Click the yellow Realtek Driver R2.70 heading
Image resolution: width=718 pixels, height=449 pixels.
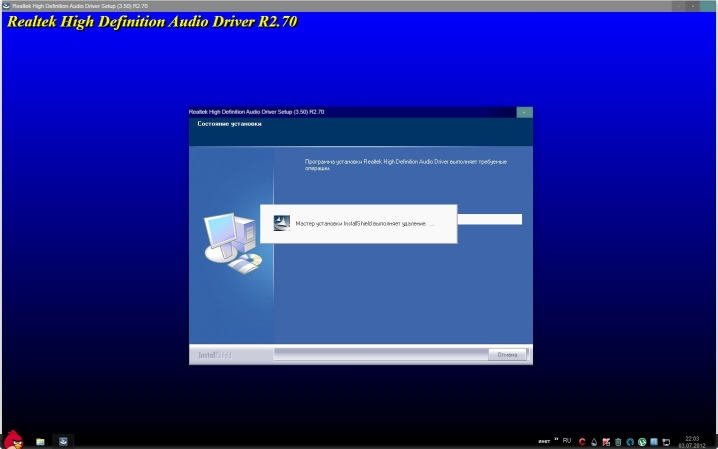pyautogui.click(x=152, y=22)
